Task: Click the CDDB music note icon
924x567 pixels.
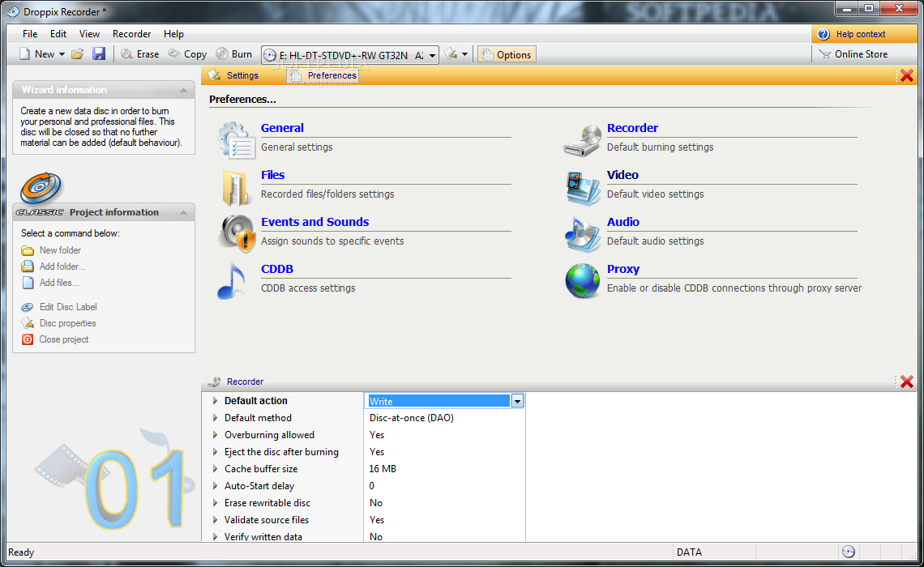Action: point(232,281)
